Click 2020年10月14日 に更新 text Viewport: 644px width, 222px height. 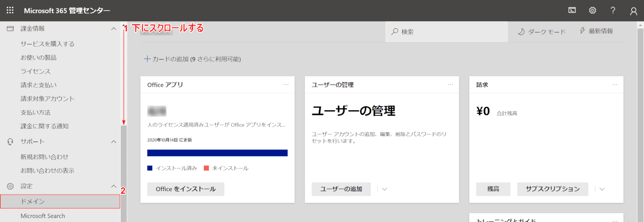pos(169,140)
